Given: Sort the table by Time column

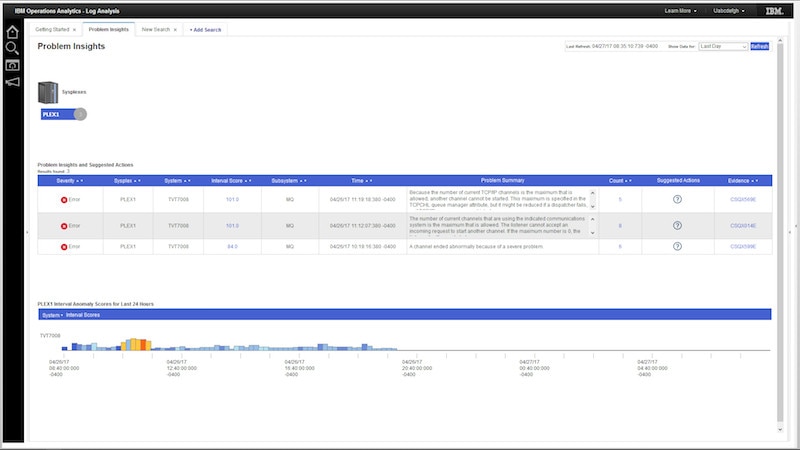Looking at the screenshot, I should [x=361, y=181].
